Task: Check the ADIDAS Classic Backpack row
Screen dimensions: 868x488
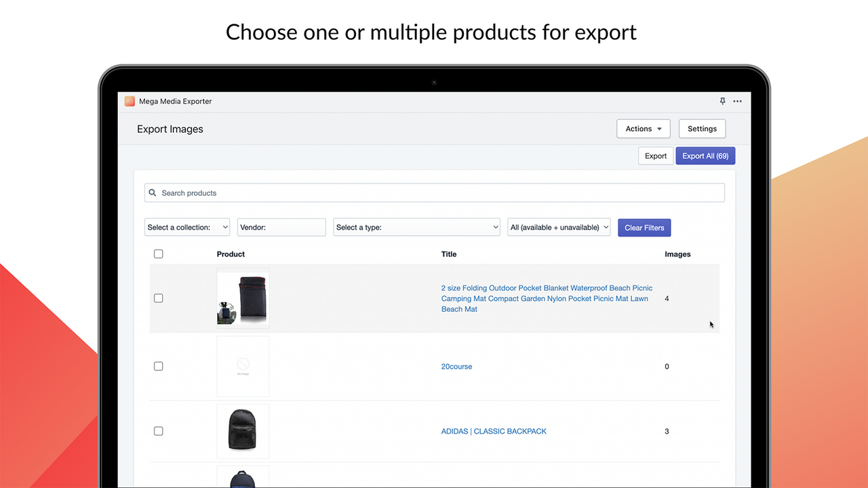Action: point(158,430)
